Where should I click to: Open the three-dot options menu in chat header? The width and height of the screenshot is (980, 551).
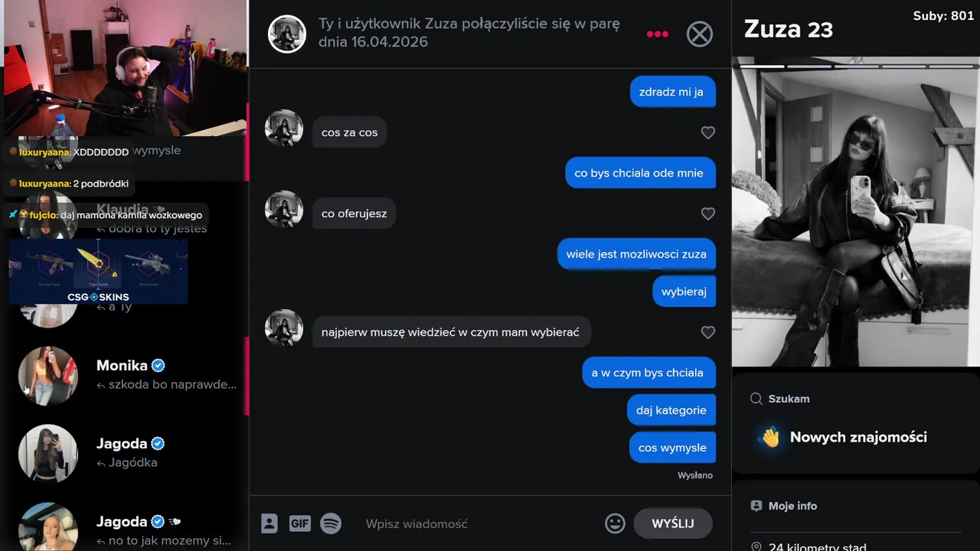[658, 34]
